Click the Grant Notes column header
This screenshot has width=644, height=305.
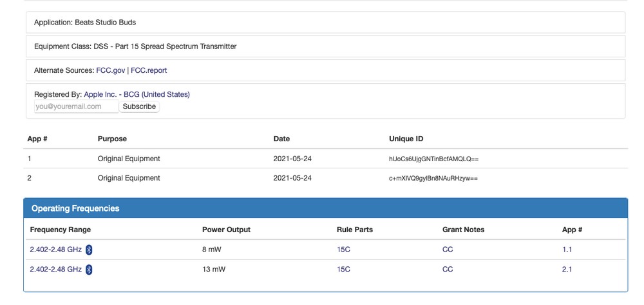pos(463,230)
